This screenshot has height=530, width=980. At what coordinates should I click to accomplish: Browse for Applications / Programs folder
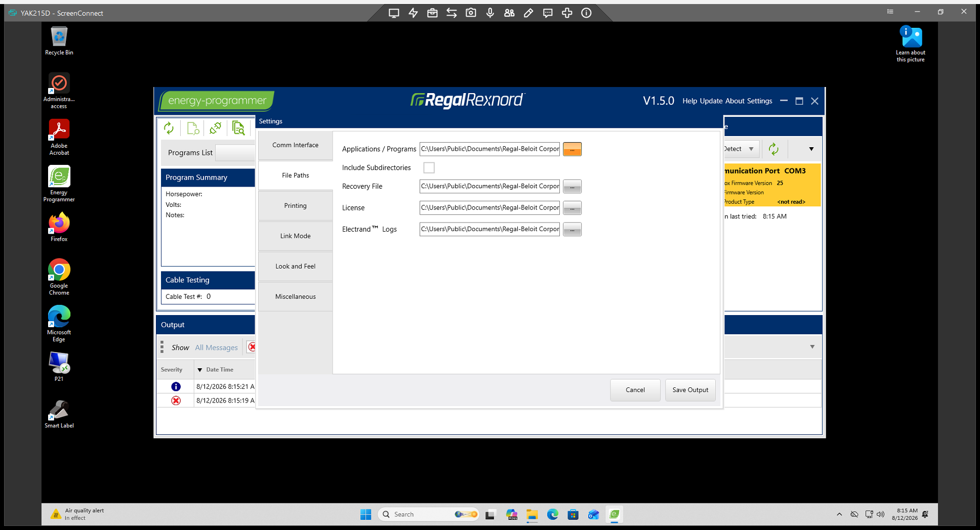coord(572,149)
